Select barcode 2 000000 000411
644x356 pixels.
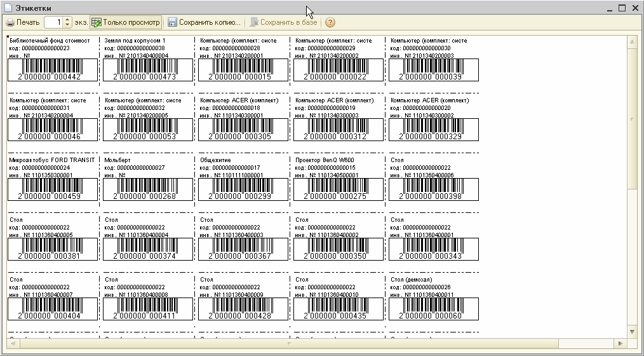148,309
